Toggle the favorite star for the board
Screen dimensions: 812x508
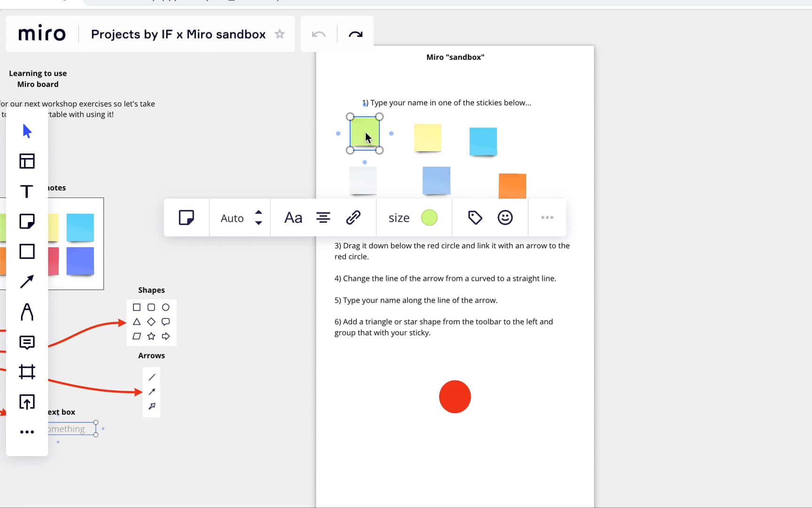coord(280,34)
